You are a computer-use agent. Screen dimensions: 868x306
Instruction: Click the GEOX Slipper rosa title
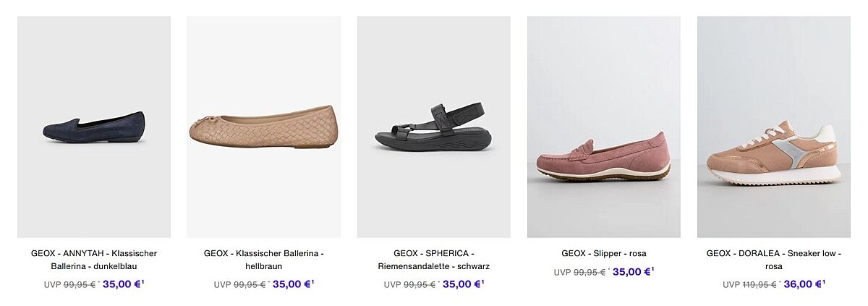[x=603, y=253]
